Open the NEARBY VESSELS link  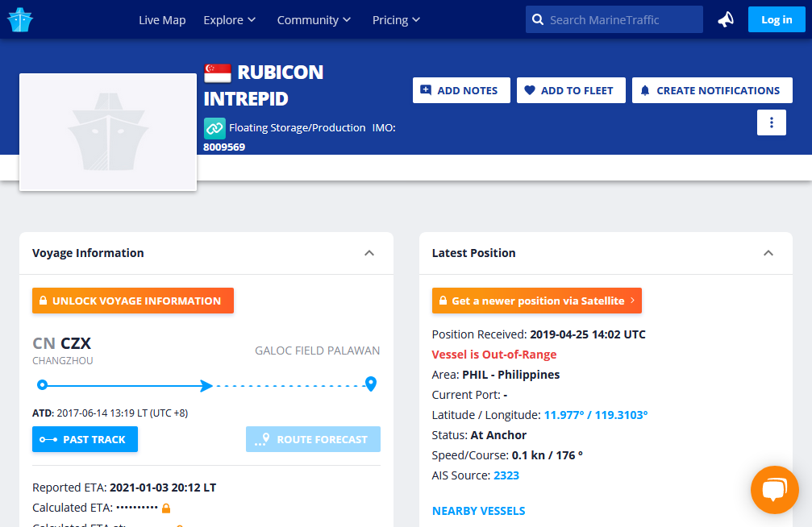tap(478, 511)
